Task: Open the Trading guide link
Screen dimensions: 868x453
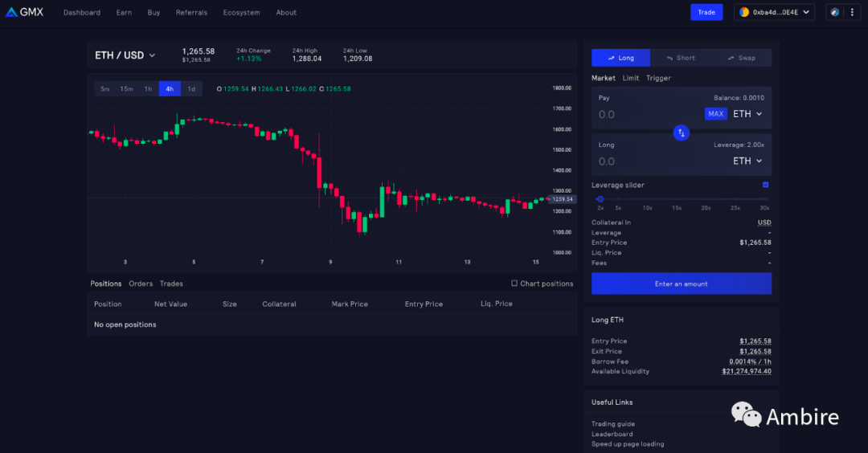Action: 612,424
